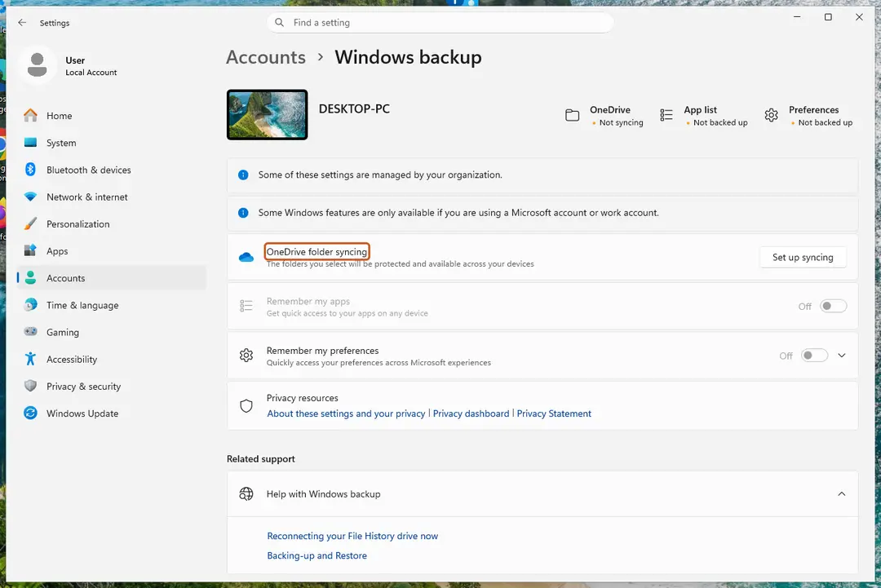Toggle the Remember my apps switch
881x588 pixels.
pyautogui.click(x=833, y=306)
